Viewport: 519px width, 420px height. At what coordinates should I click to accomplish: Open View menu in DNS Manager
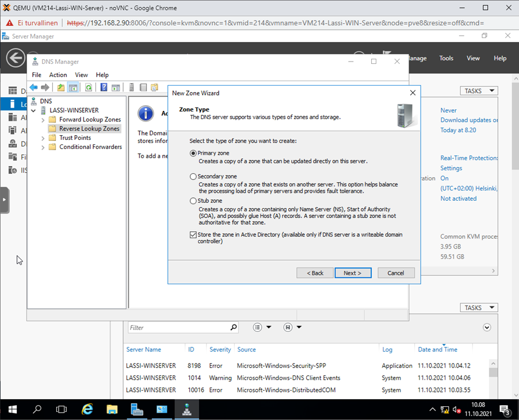coord(81,75)
